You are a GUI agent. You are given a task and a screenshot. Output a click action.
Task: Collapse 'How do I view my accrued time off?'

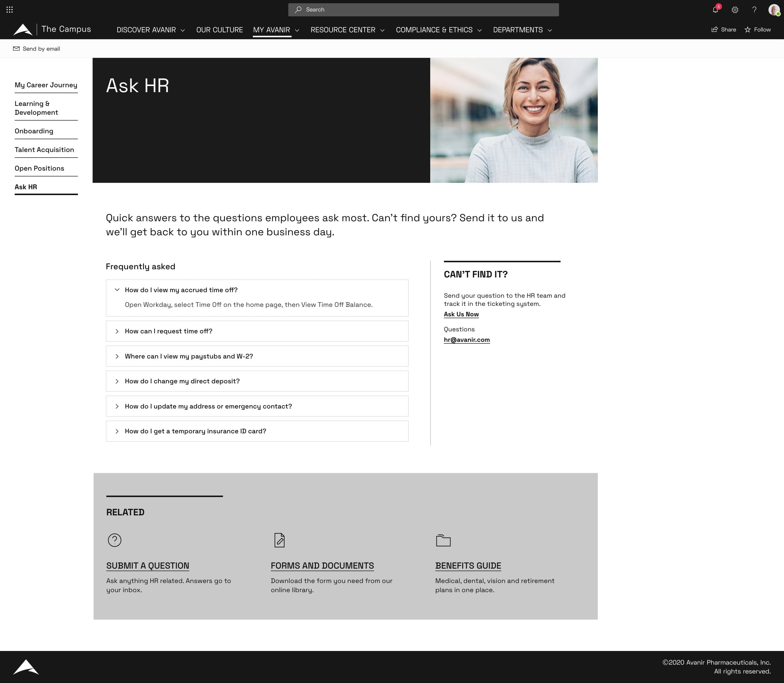pyautogui.click(x=257, y=290)
